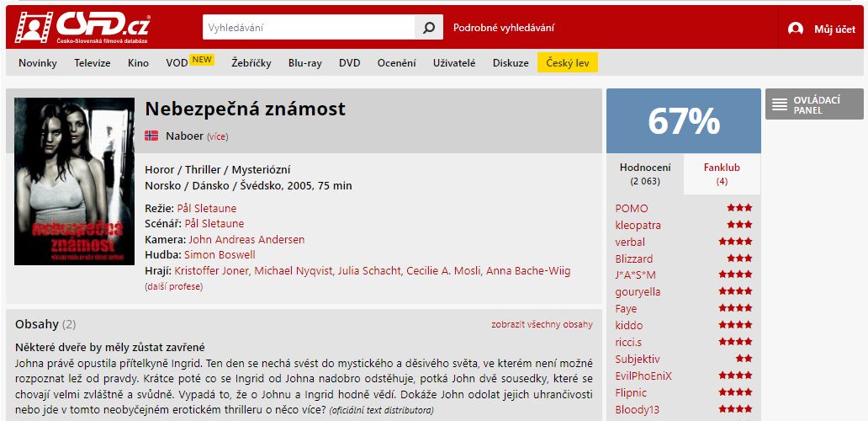Click the Obsahy section heading

click(45, 324)
